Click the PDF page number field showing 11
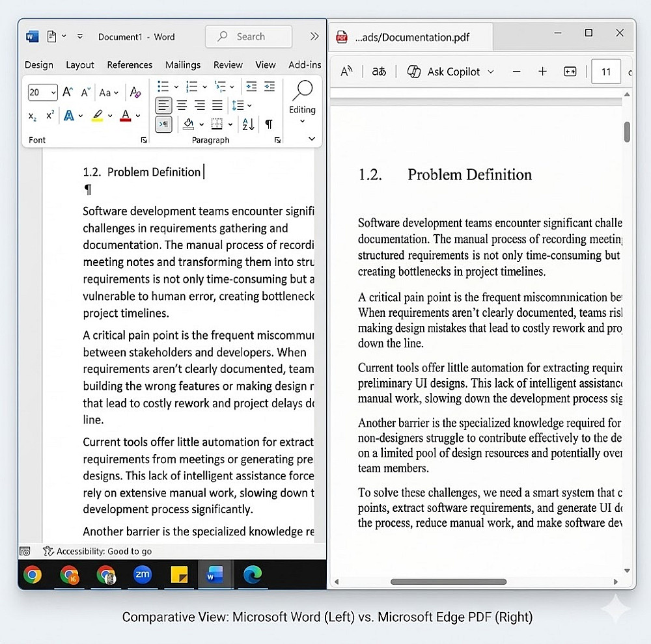 605,72
